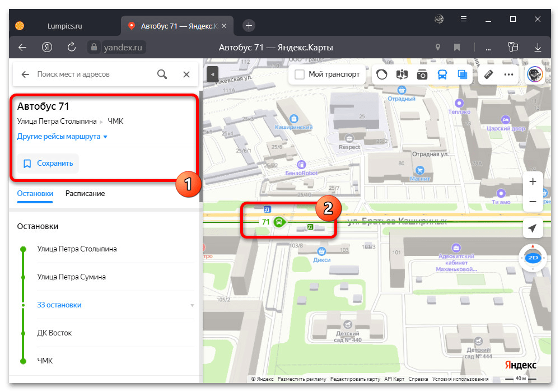The width and height of the screenshot is (560, 392).
Task: Open street panoramas layer
Action: pos(402,74)
